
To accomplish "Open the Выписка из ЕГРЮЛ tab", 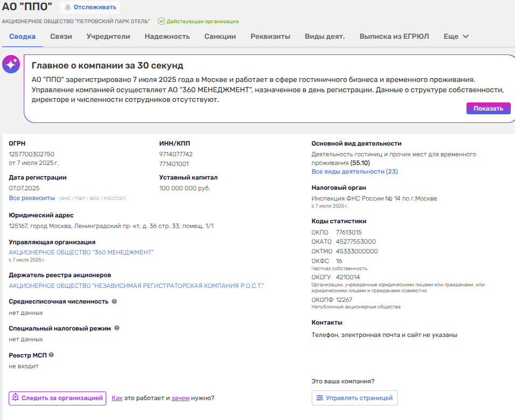I will (394, 37).
